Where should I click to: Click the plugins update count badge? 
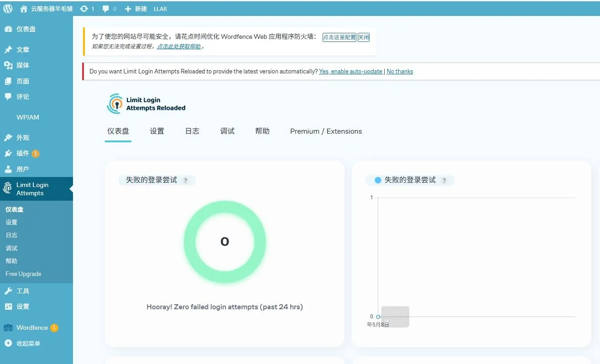pyautogui.click(x=36, y=153)
